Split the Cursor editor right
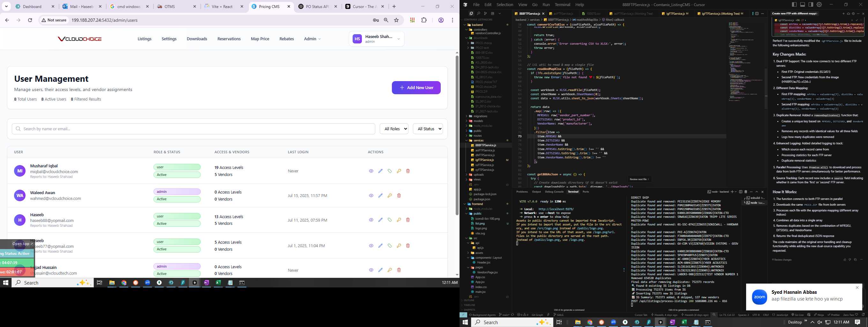Viewport: 868px width, 327px height. click(757, 13)
